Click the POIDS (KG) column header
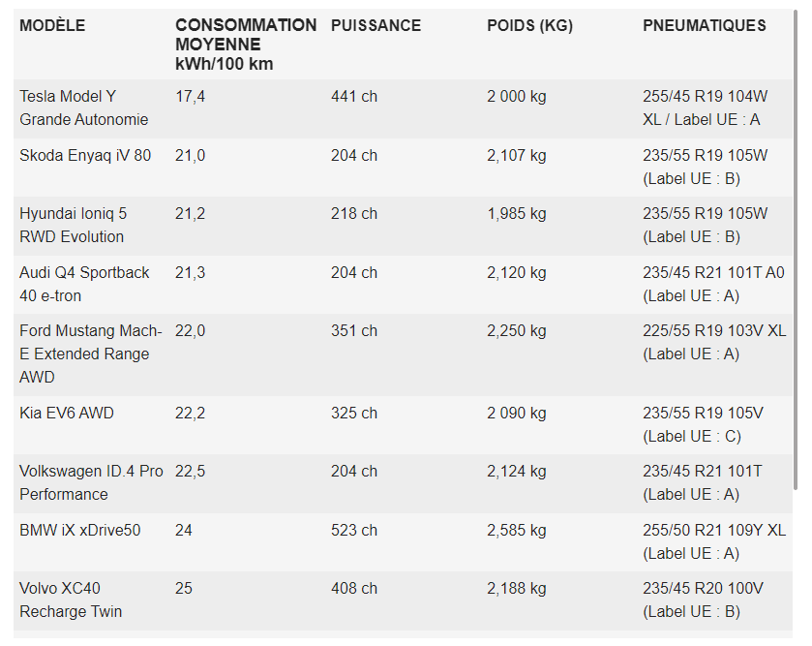The height and width of the screenshot is (646, 812). [529, 25]
